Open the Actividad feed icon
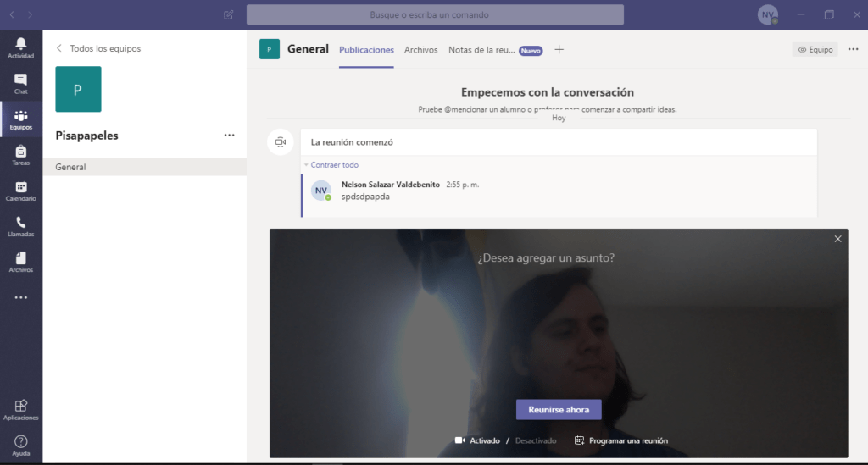 pyautogui.click(x=20, y=47)
